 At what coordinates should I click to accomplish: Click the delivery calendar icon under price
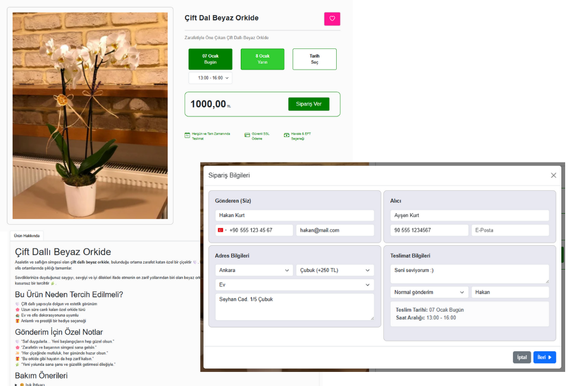coord(187,135)
